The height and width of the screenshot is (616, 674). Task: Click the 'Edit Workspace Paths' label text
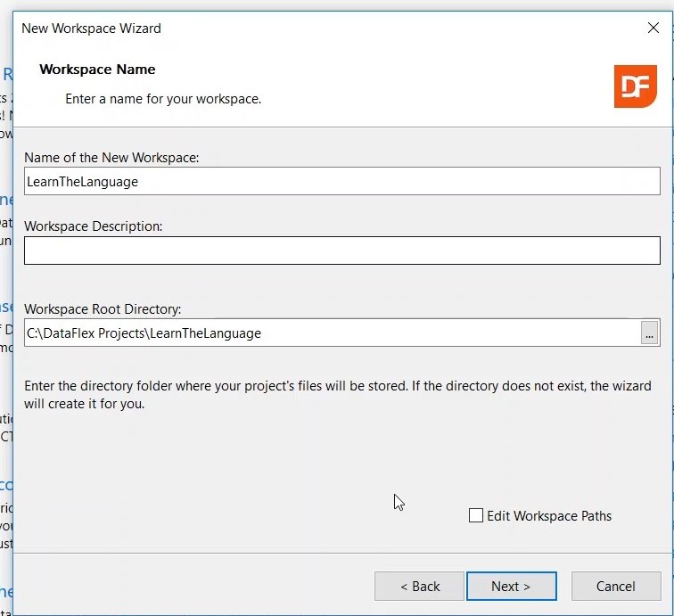pos(549,516)
